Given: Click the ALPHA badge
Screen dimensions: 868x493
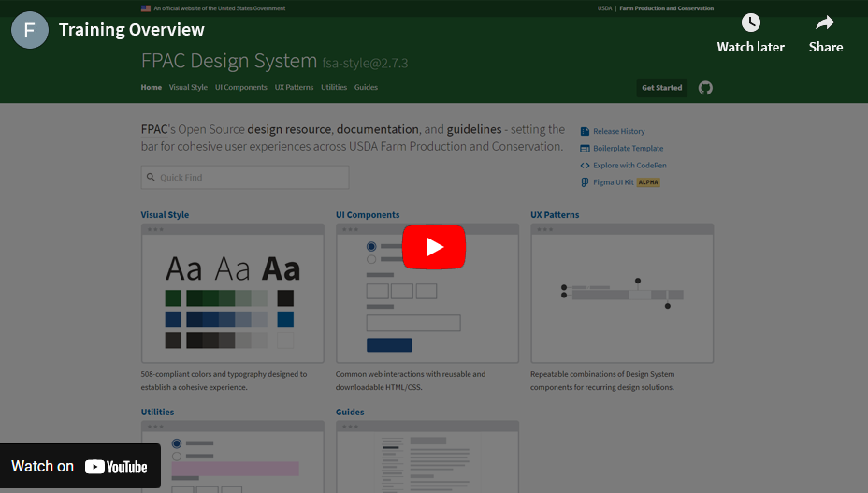Looking at the screenshot, I should (x=648, y=182).
